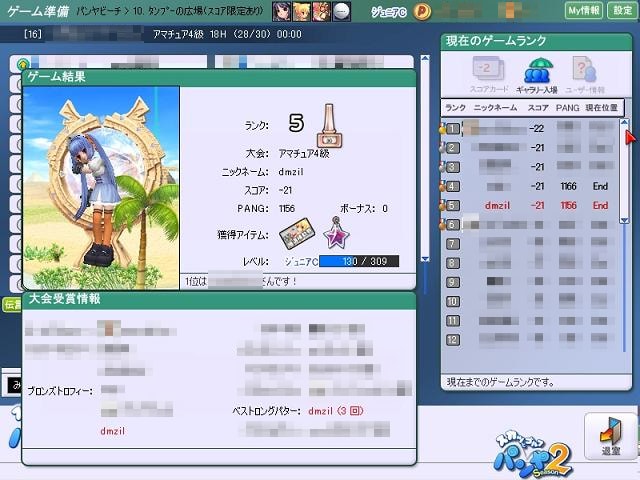The image size is (640, 480).
Task: Click player list scrollbar down arrow
Action: tap(425, 259)
